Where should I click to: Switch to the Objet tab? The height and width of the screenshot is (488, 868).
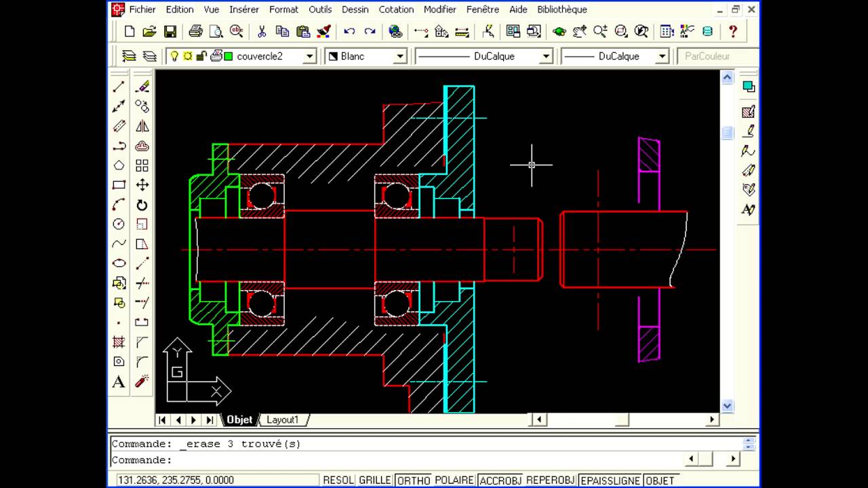tap(239, 420)
